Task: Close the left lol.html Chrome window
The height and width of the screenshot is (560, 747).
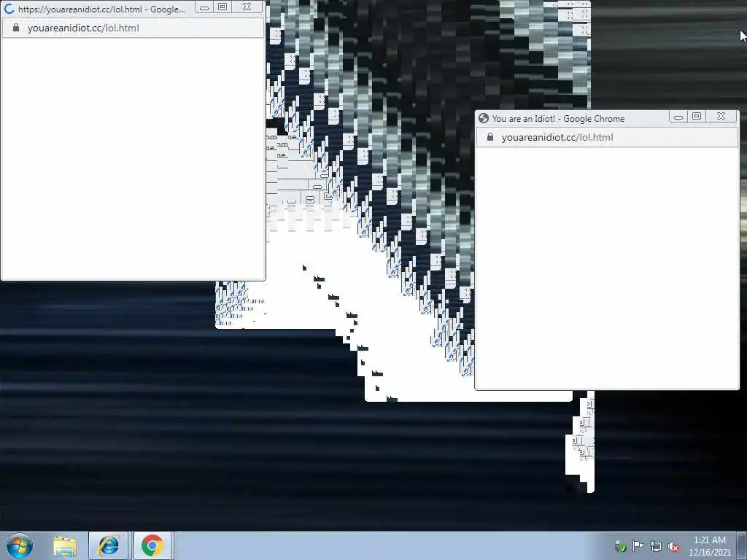Action: coord(247,7)
